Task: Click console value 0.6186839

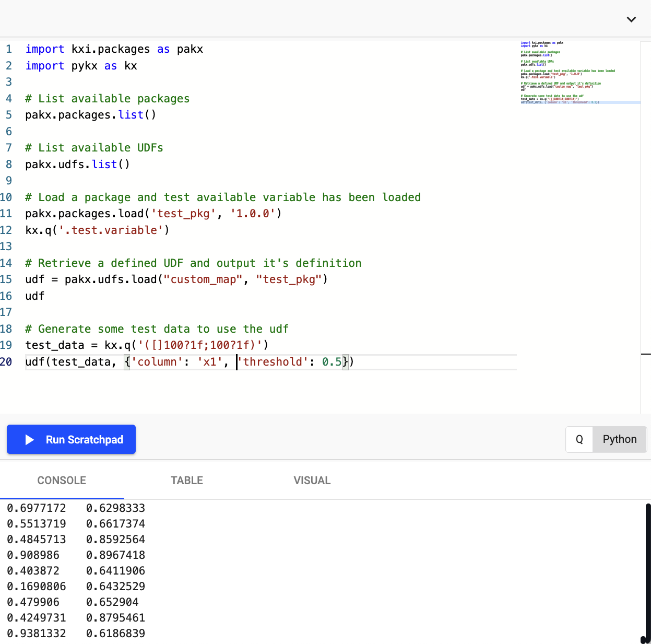Action: [x=115, y=634]
